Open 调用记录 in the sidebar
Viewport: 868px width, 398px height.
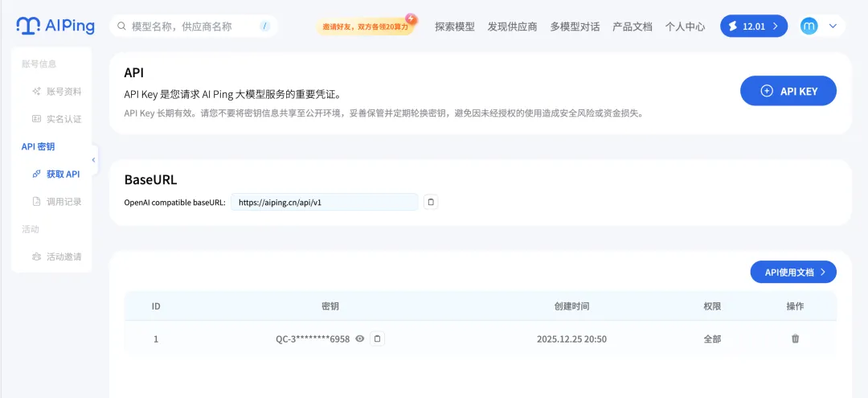pos(57,202)
